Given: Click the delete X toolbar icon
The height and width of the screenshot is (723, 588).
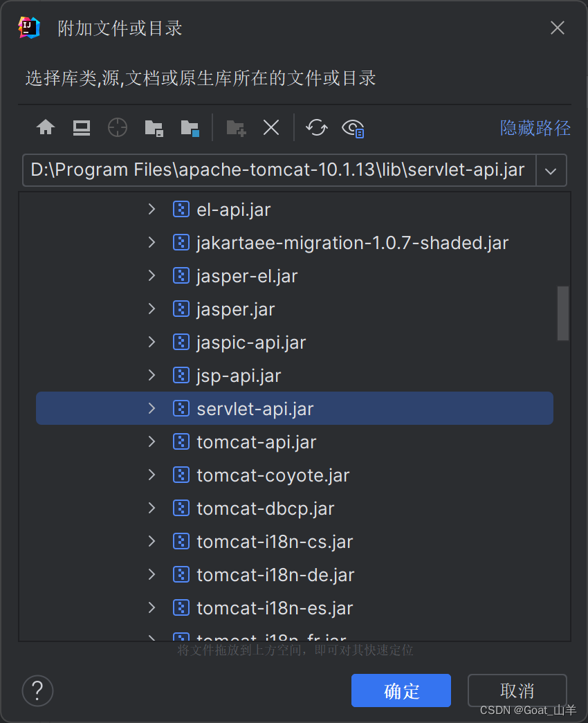Looking at the screenshot, I should [271, 127].
